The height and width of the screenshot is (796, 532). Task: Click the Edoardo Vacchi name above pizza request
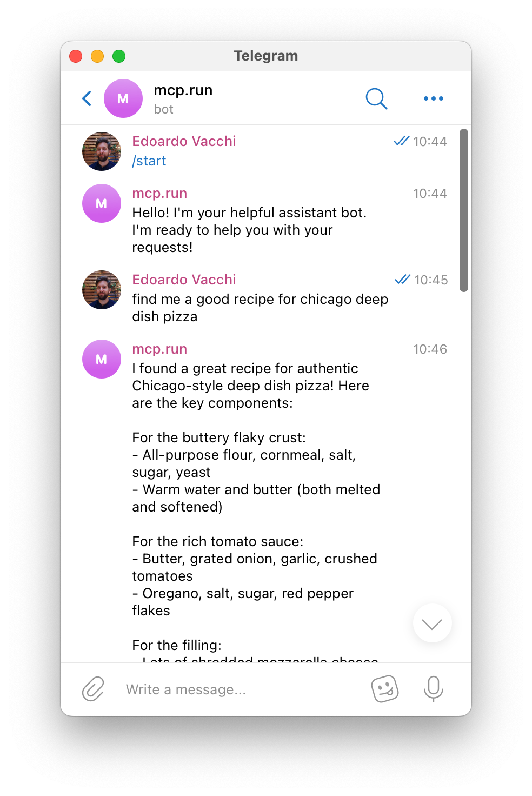[x=184, y=280]
